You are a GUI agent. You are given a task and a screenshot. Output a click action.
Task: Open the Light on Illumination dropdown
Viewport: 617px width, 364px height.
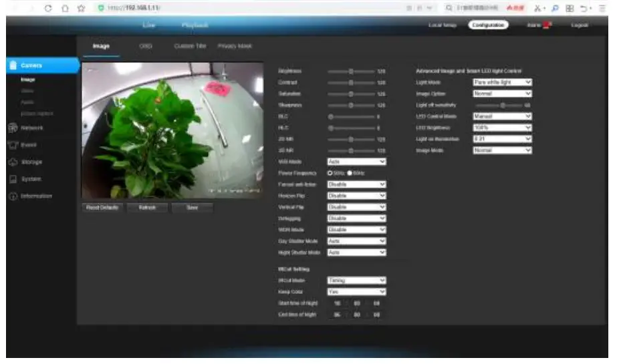[x=502, y=139]
